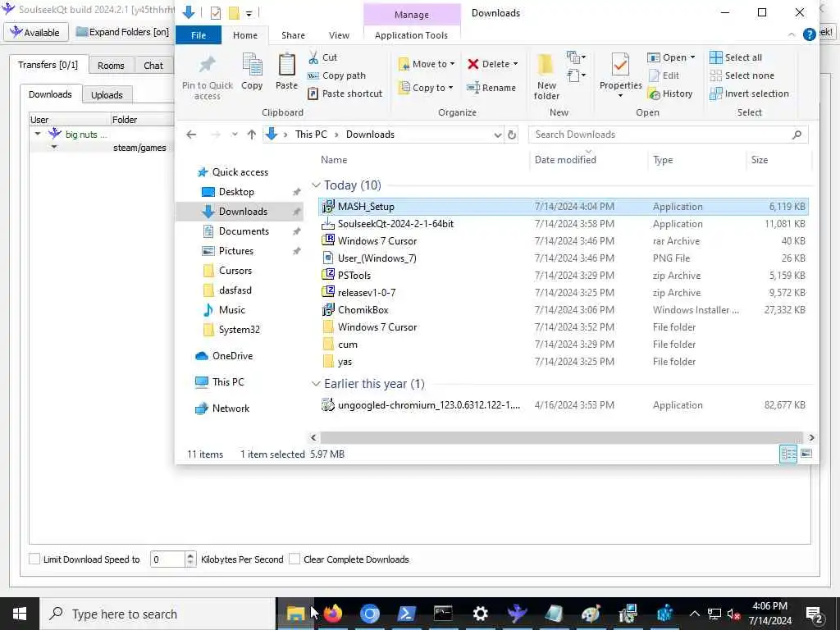Screen dimensions: 840x630
Task: Cut the selected file with the scissors icon
Action: pos(313,57)
